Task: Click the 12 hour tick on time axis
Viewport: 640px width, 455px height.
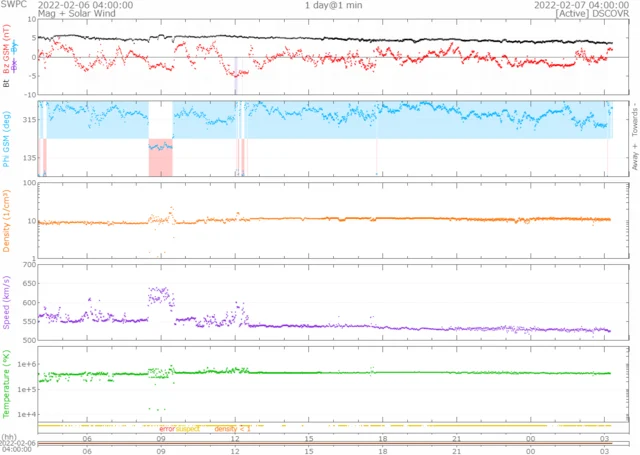Action: (235, 438)
